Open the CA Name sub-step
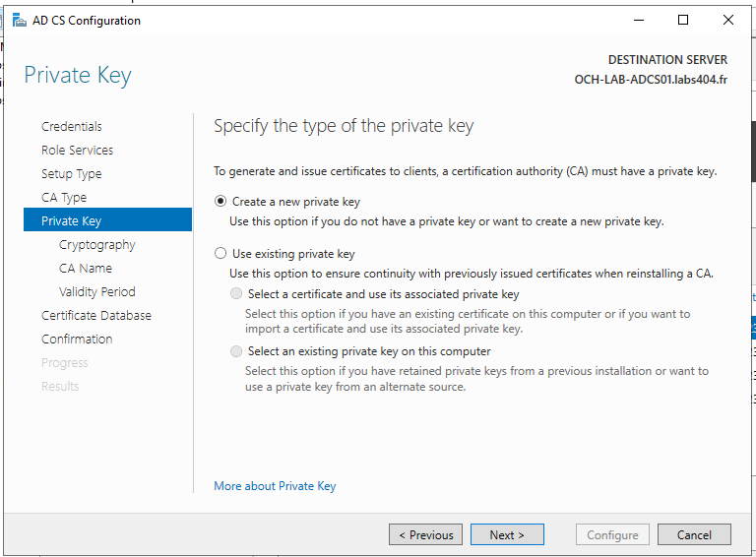The height and width of the screenshot is (557, 756). pyautogui.click(x=86, y=268)
